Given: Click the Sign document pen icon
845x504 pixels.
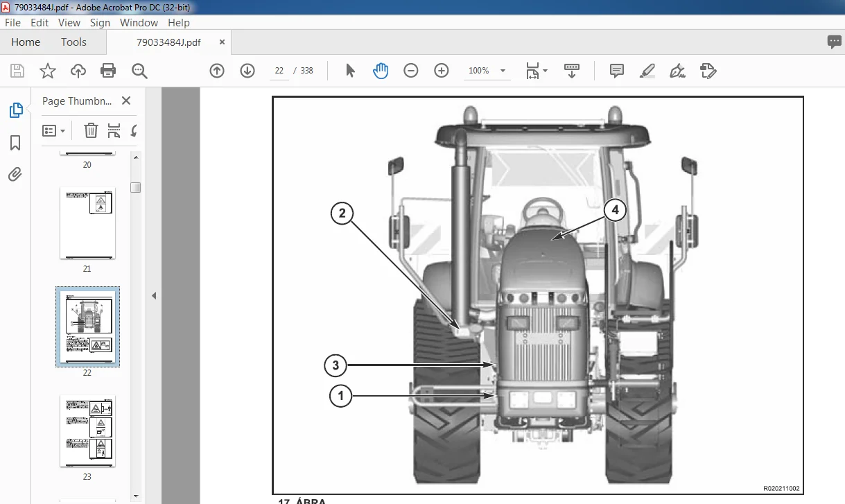Looking at the screenshot, I should pos(677,71).
